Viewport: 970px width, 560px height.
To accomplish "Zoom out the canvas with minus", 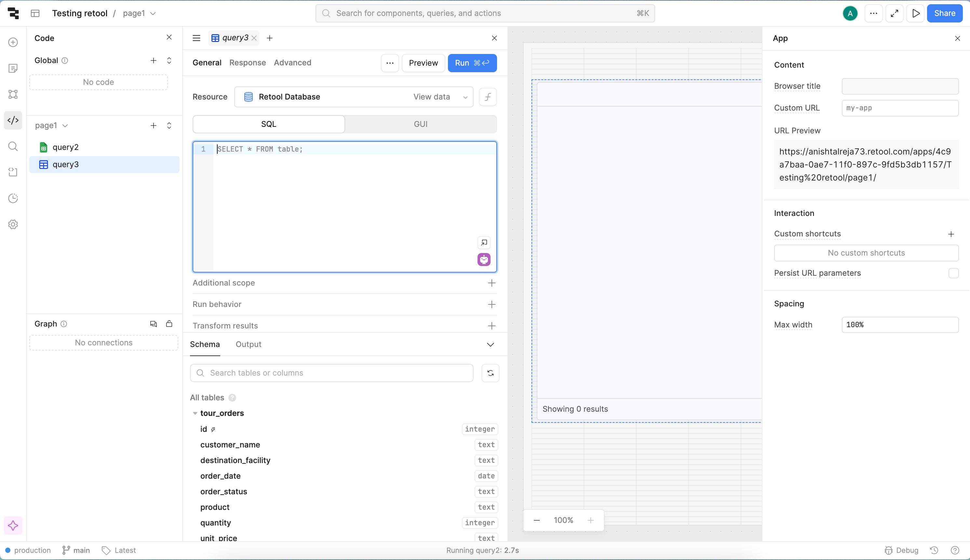I will tap(536, 520).
